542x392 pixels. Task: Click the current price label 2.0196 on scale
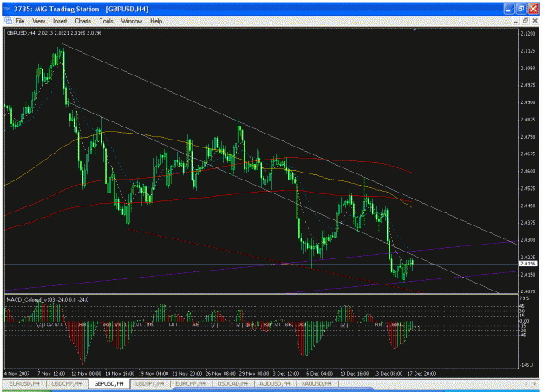tap(528, 264)
